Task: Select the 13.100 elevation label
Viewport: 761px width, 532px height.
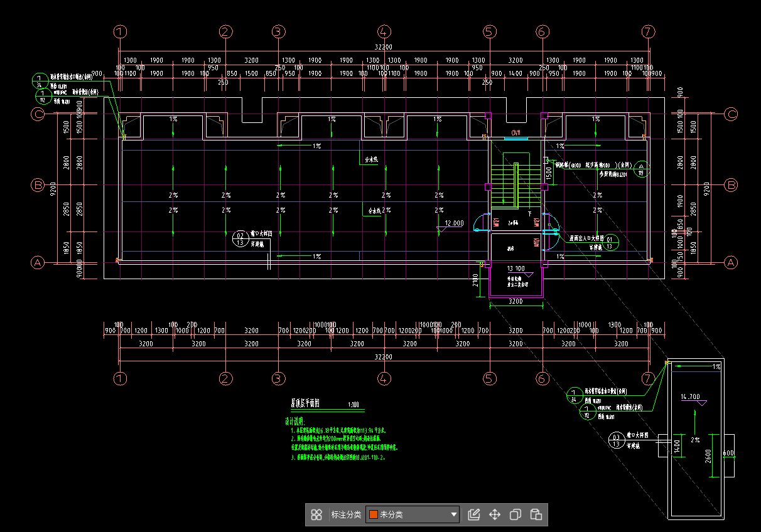Action: [x=515, y=269]
